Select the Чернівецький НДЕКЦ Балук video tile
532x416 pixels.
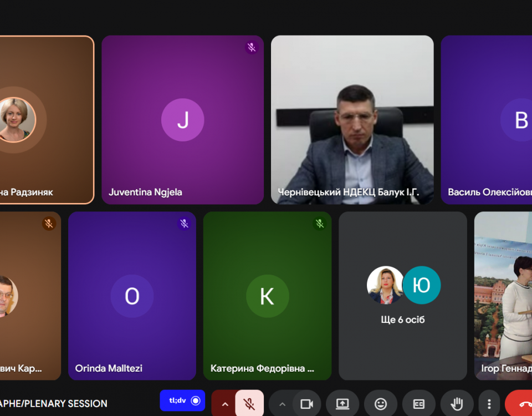click(352, 119)
